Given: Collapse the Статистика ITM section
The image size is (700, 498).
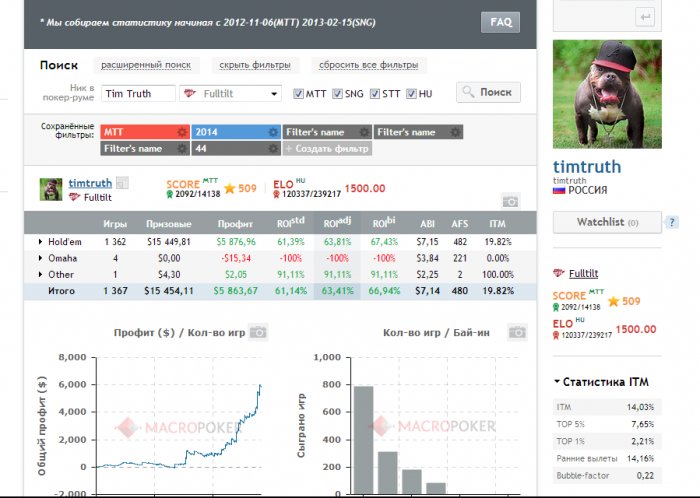Looking at the screenshot, I should (557, 381).
